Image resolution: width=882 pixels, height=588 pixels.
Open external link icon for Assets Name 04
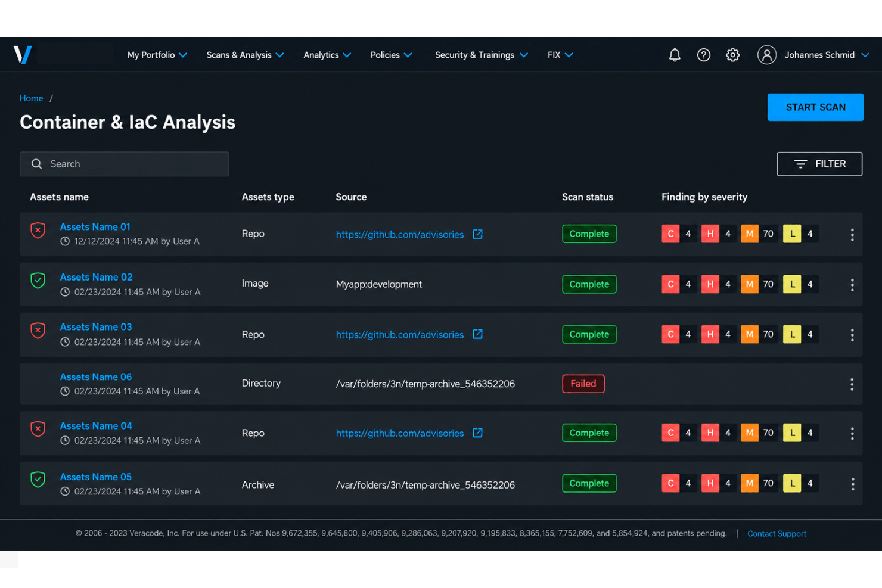click(x=477, y=433)
